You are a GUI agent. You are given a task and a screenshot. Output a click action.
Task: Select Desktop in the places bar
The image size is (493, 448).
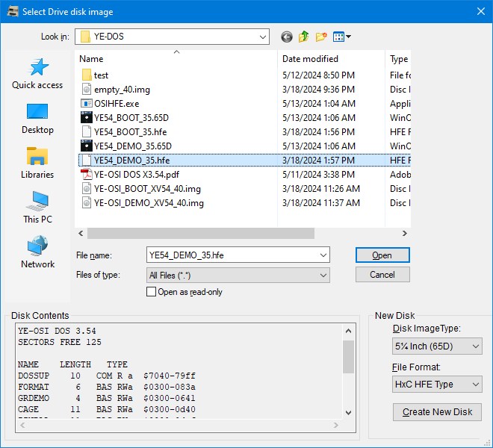(x=37, y=119)
